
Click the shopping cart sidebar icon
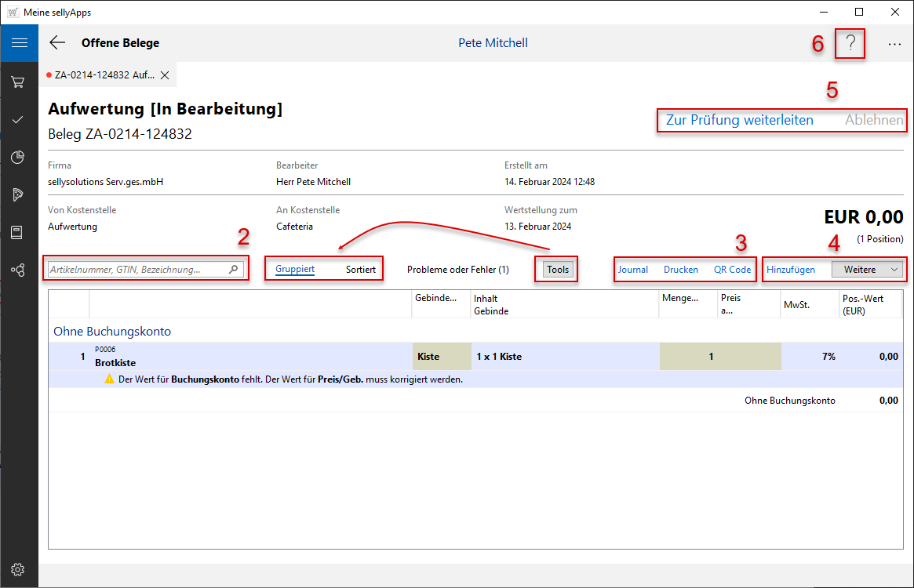pyautogui.click(x=19, y=82)
